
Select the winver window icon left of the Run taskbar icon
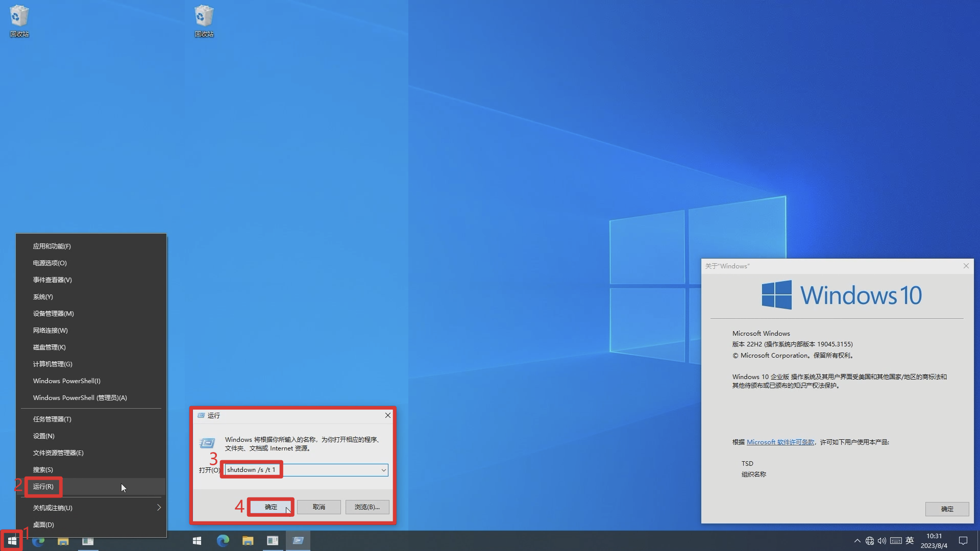tap(273, 541)
